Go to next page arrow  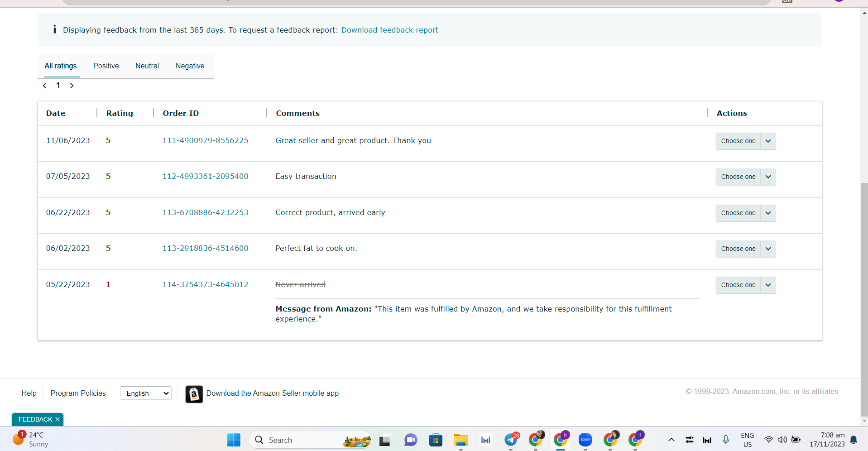click(x=72, y=86)
